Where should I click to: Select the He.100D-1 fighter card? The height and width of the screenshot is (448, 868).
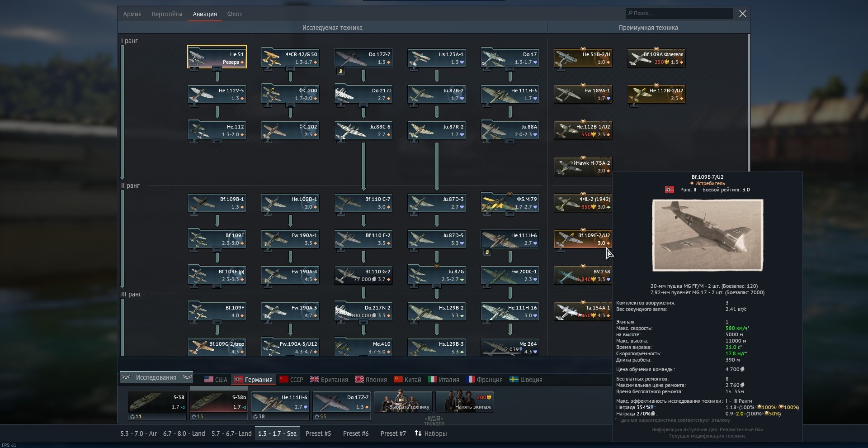(290, 202)
